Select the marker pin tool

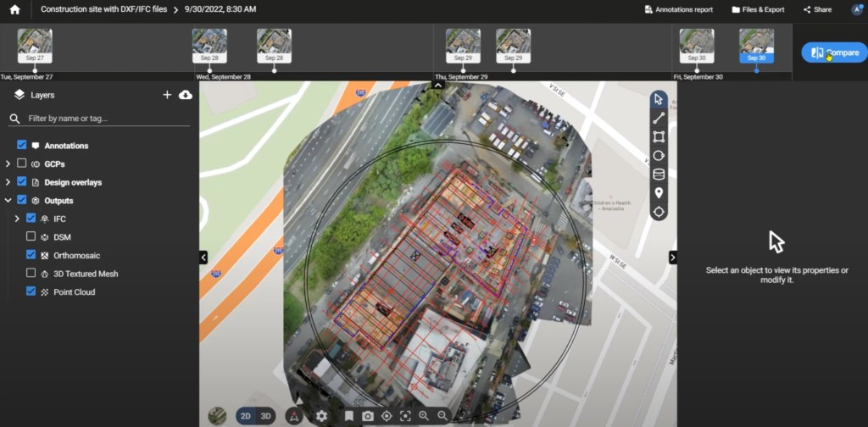(659, 193)
